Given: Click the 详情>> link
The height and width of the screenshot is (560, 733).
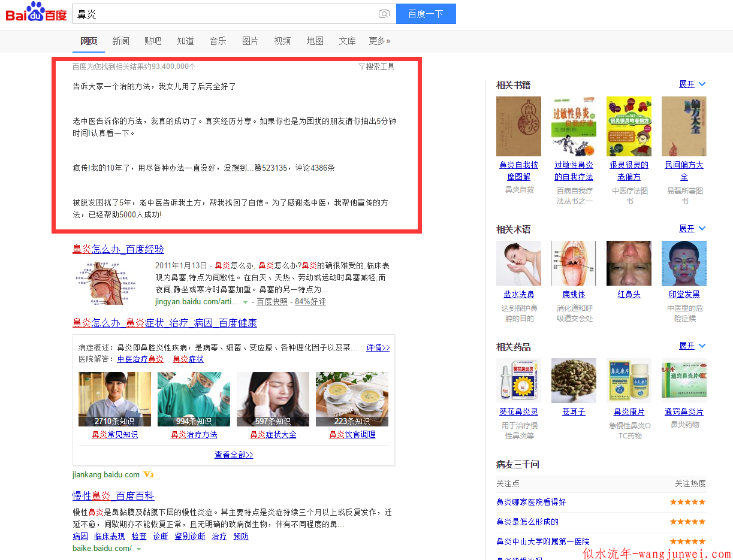Looking at the screenshot, I should [378, 347].
